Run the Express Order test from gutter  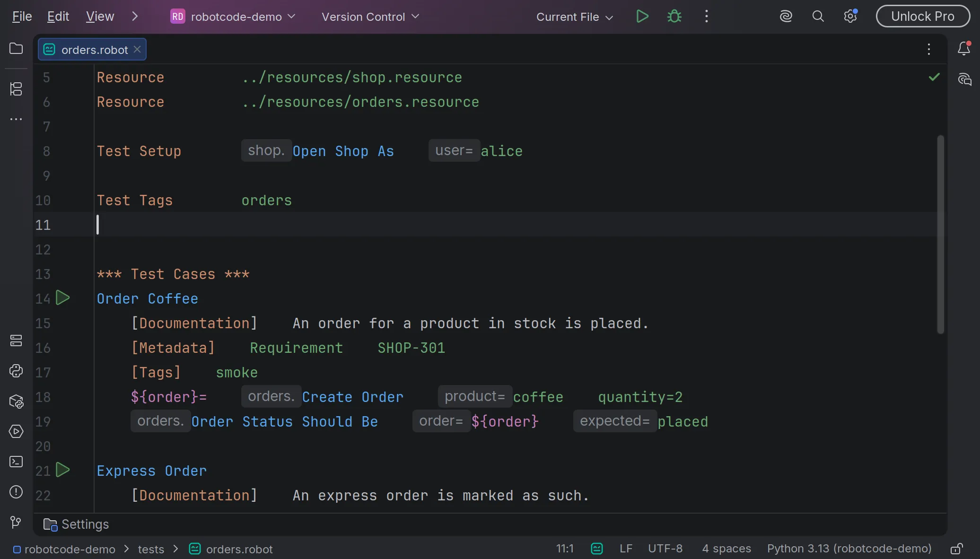point(63,470)
